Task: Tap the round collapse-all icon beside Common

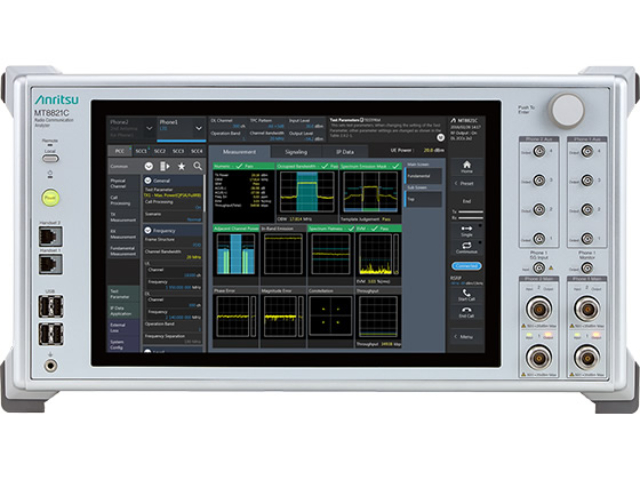Action: pos(149,166)
